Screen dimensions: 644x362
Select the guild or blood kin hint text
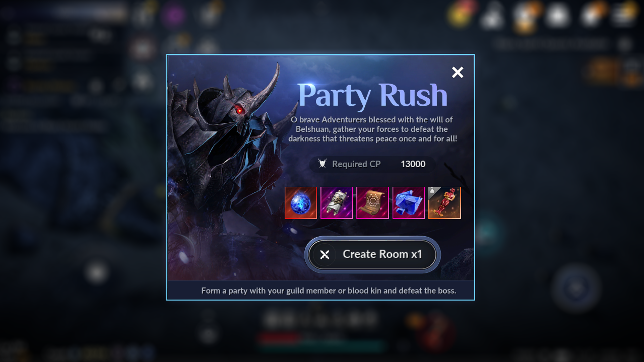click(329, 291)
